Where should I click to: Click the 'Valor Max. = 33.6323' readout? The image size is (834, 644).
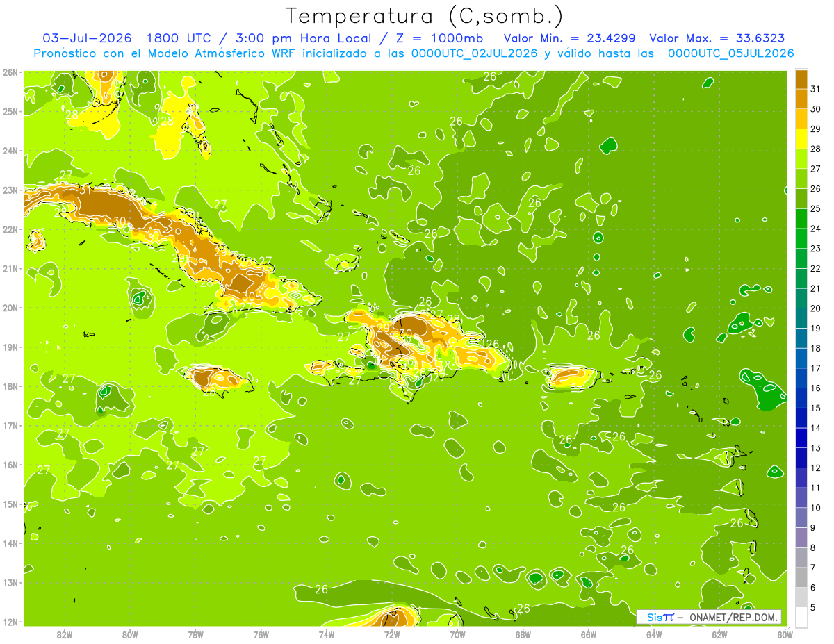[717, 38]
